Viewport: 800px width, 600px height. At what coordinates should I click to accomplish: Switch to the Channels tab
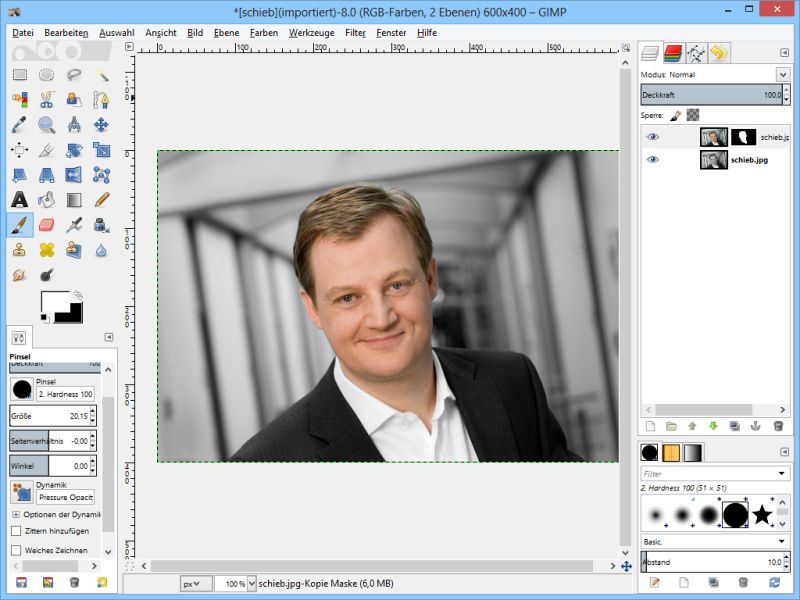point(673,53)
